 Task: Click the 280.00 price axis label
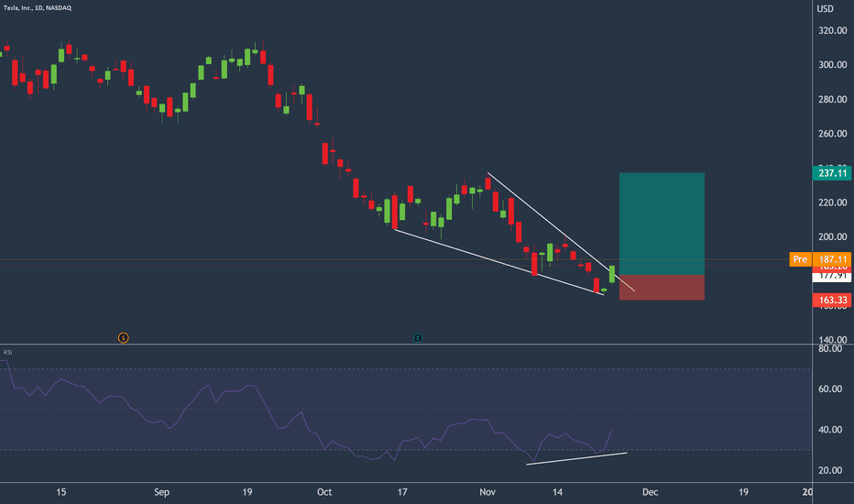point(832,99)
